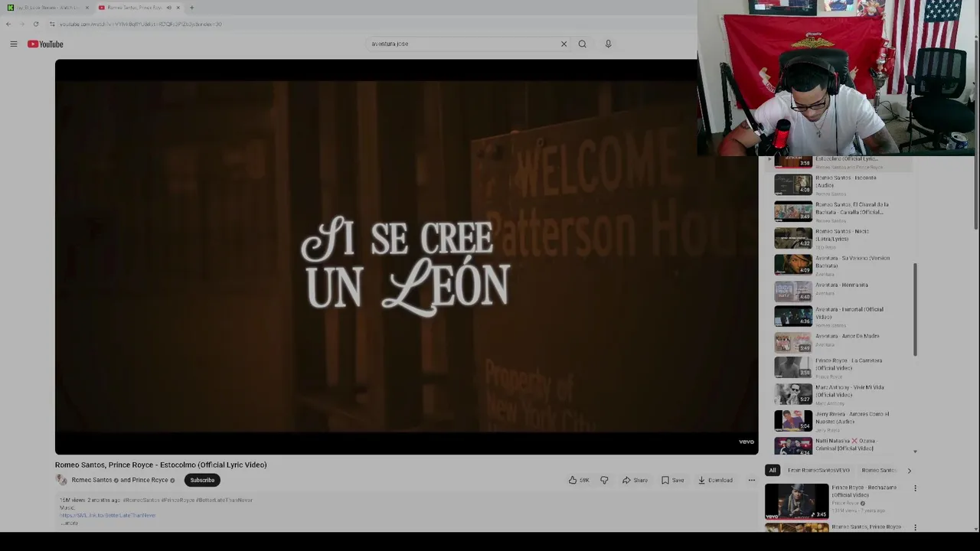
Task: Save the video to a playlist
Action: [x=672, y=480]
